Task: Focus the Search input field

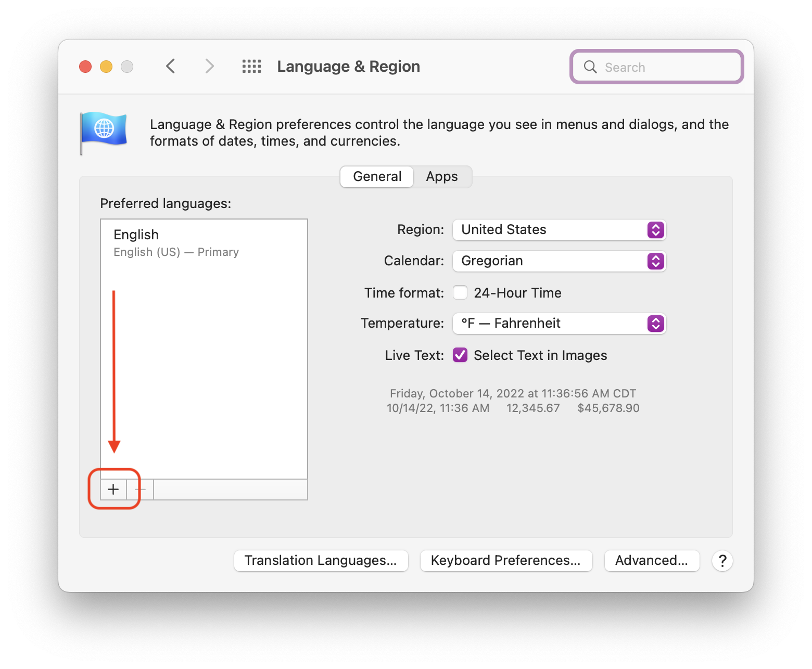Action: pos(657,67)
